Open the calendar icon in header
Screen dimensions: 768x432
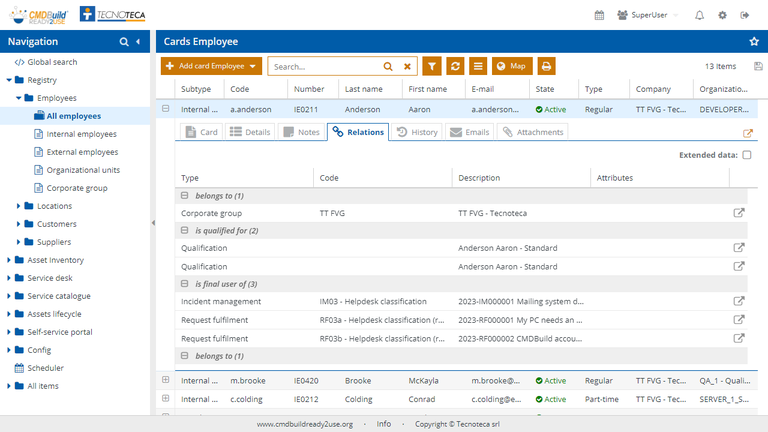(599, 15)
